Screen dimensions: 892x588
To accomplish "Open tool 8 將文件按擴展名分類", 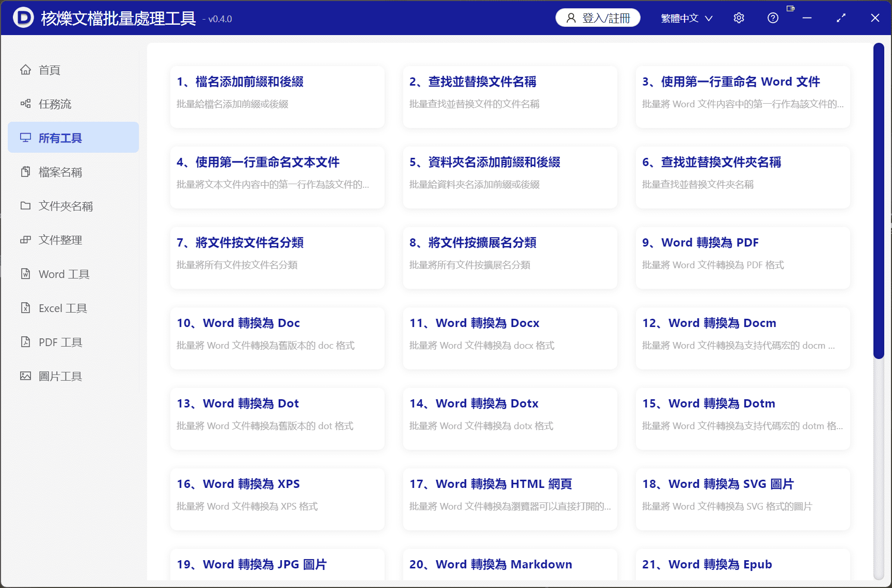I will click(x=510, y=258).
